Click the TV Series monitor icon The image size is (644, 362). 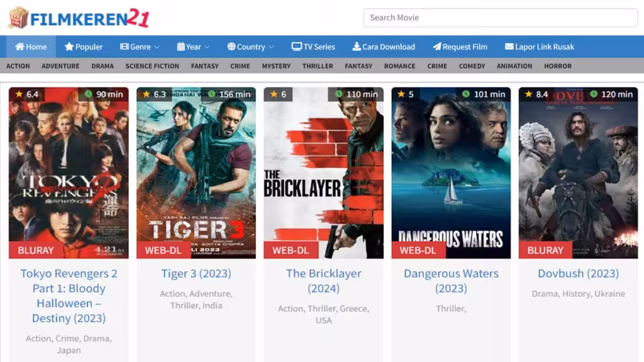[x=296, y=47]
